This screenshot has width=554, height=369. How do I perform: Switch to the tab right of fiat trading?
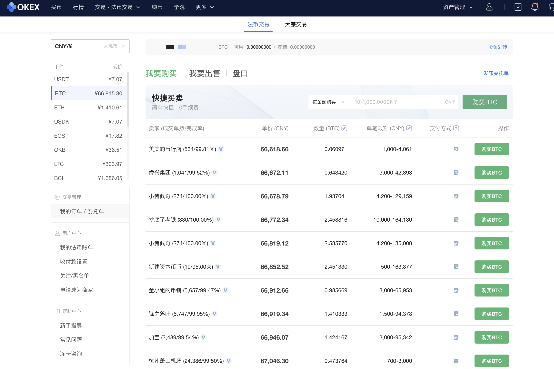coord(295,24)
